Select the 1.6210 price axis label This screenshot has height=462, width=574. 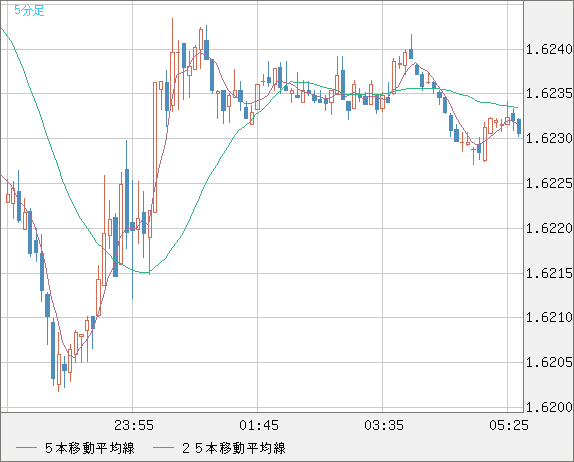click(549, 317)
